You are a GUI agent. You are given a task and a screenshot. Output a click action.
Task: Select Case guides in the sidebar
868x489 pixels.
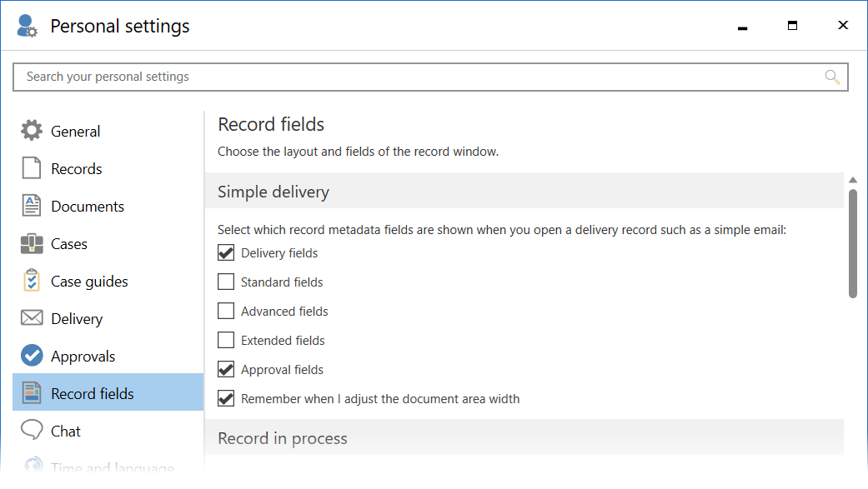[x=108, y=282]
